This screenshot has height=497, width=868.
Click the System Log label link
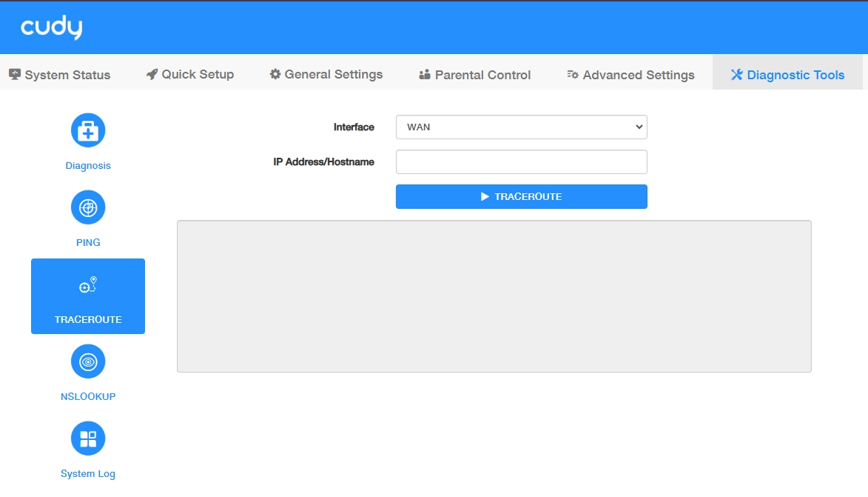(x=88, y=474)
